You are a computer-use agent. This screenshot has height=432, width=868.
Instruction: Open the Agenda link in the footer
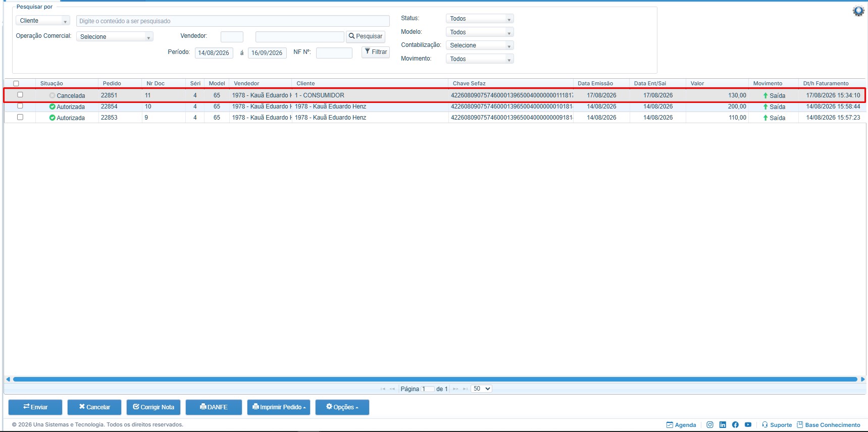(x=681, y=425)
